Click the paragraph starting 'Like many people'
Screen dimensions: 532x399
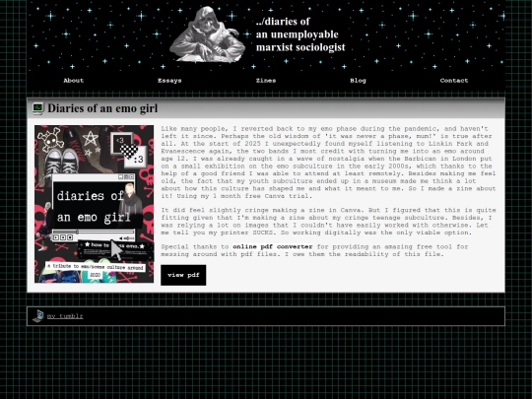(x=328, y=163)
